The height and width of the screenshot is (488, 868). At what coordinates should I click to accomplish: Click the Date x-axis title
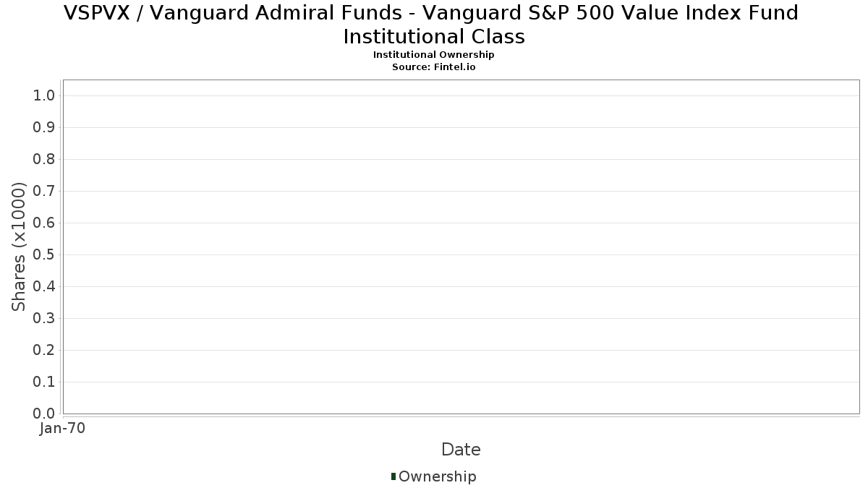click(x=461, y=450)
